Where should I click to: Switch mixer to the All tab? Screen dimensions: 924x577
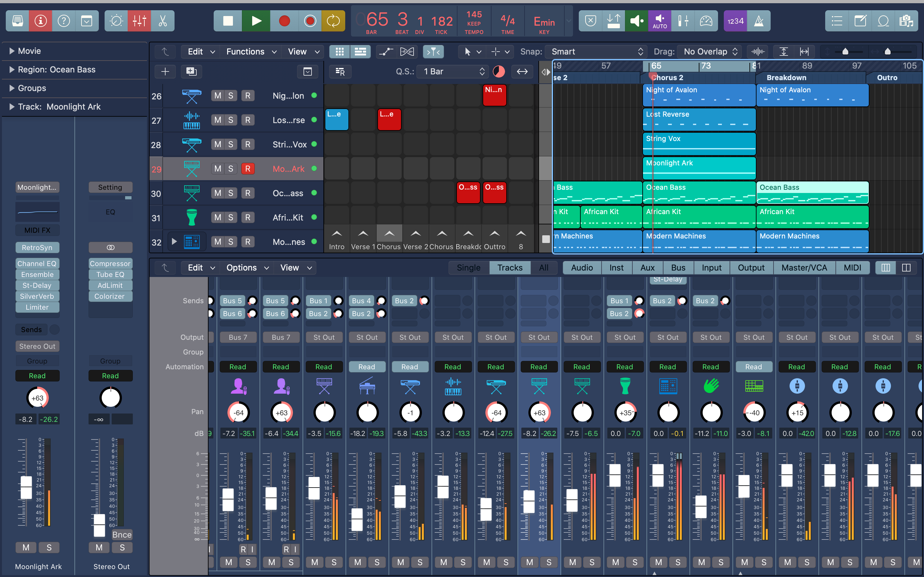(543, 268)
